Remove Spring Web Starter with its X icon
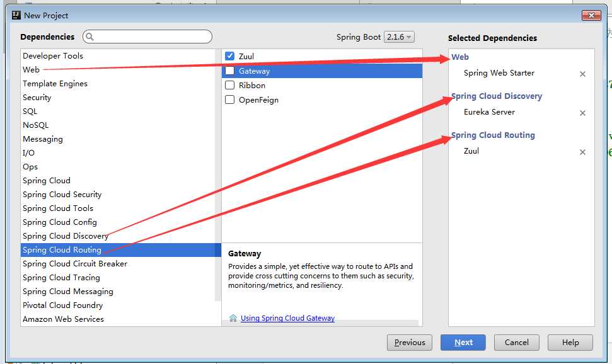The width and height of the screenshot is (612, 364). (x=582, y=74)
